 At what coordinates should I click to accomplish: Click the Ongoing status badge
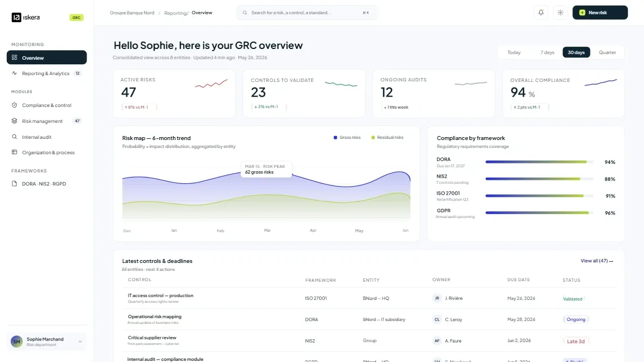click(576, 319)
